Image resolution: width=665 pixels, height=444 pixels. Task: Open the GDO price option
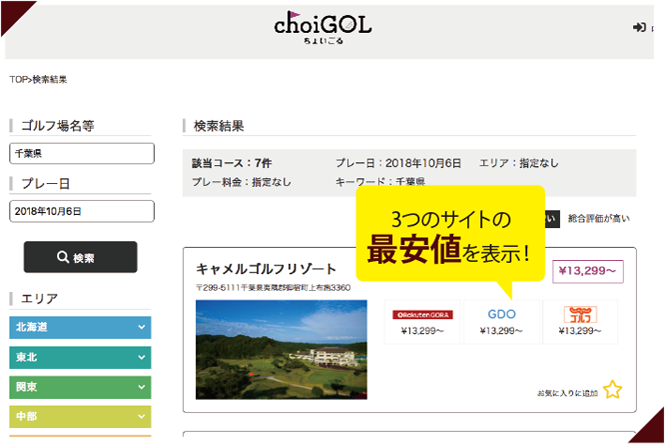[501, 322]
